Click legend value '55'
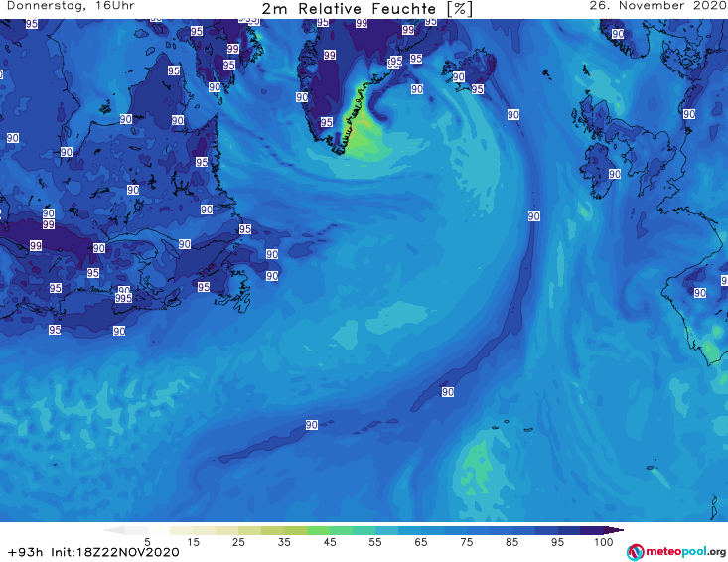This screenshot has width=728, height=562. (x=375, y=542)
